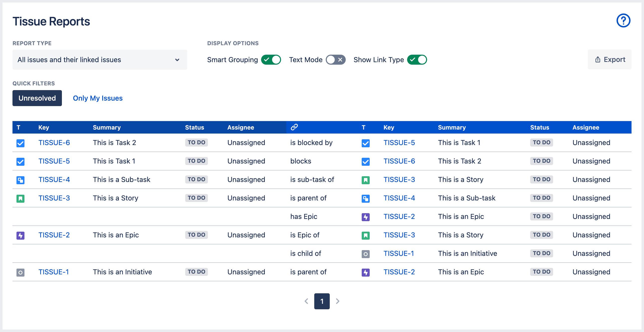Click the Story icon beside TISSUE-3
The width and height of the screenshot is (644, 332).
[x=20, y=198]
